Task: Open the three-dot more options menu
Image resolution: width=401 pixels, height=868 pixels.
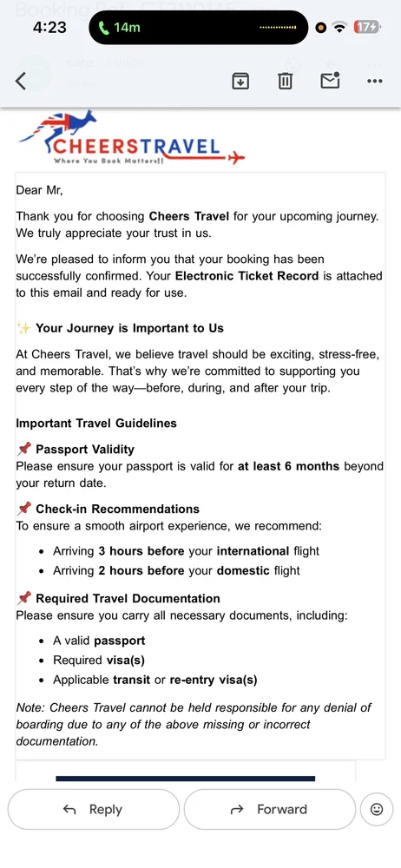Action: (375, 82)
